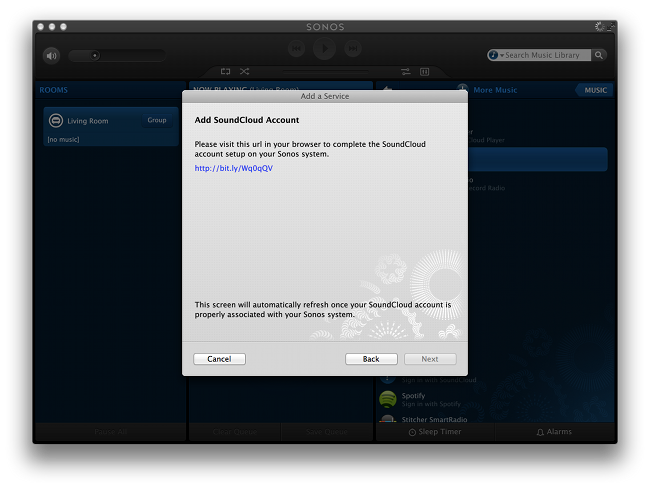Screen dimensions: 650x489
Task: Click the Group button for Living Room
Action: pos(157,120)
